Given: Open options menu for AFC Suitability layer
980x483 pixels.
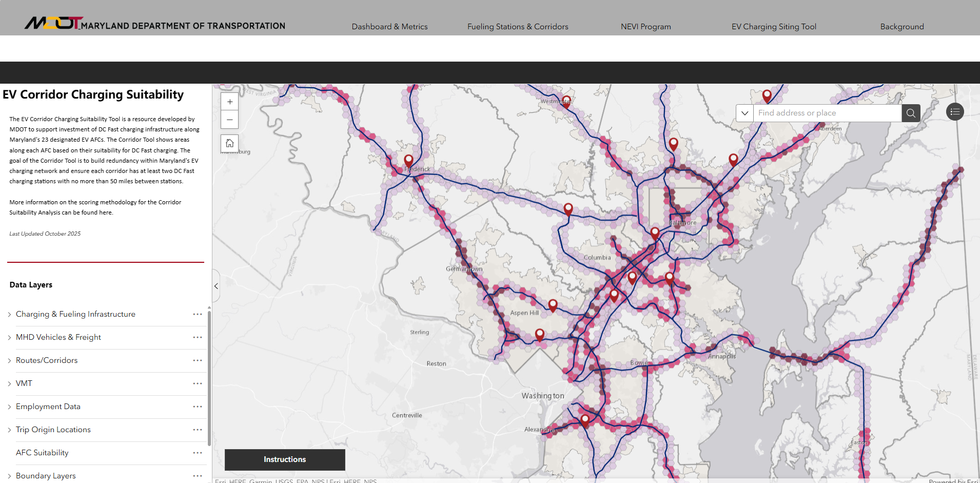Looking at the screenshot, I should [198, 453].
